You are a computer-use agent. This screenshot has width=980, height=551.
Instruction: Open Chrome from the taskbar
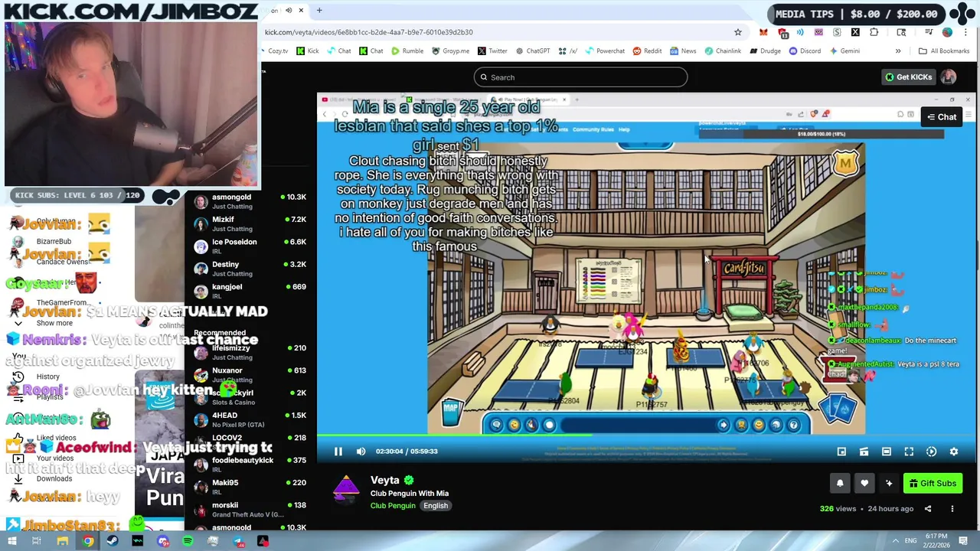tap(88, 541)
